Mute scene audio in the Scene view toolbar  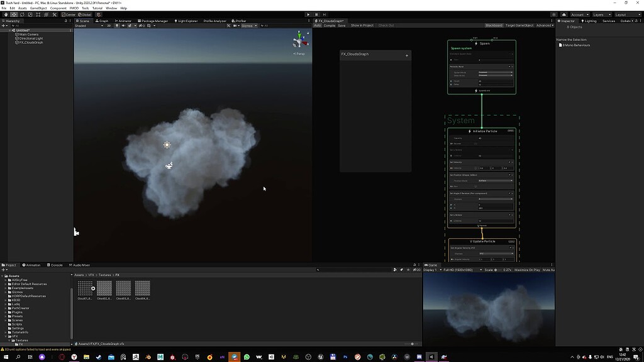click(123, 25)
